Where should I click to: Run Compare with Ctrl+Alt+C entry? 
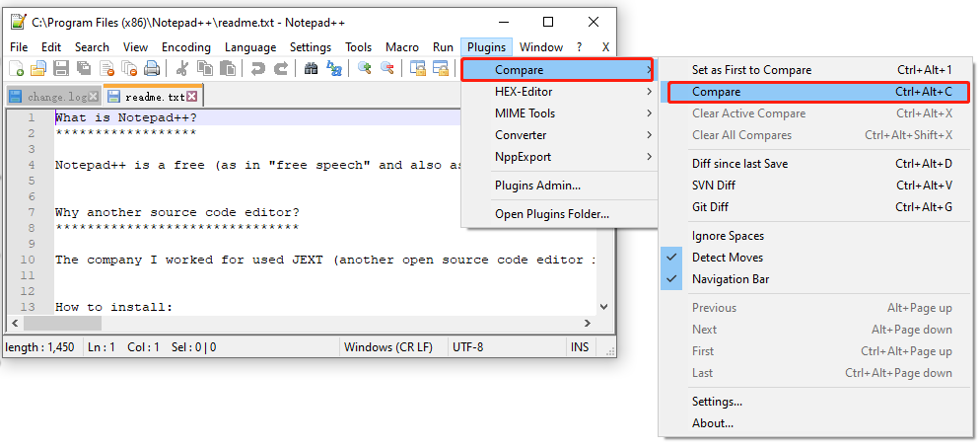(x=818, y=92)
